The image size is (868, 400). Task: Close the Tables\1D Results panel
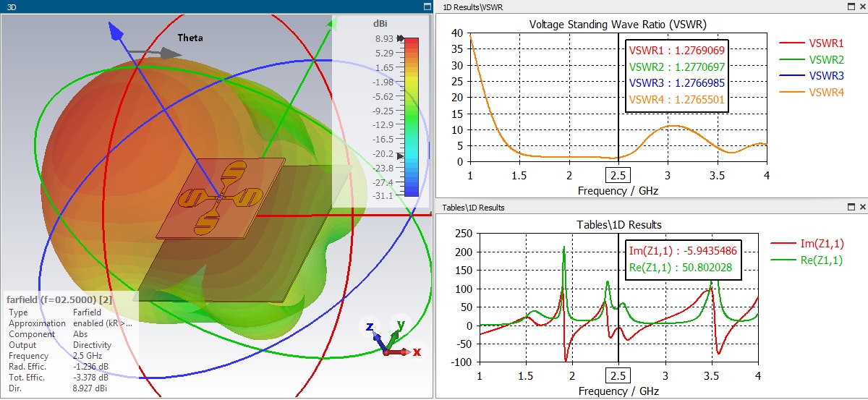pos(862,207)
